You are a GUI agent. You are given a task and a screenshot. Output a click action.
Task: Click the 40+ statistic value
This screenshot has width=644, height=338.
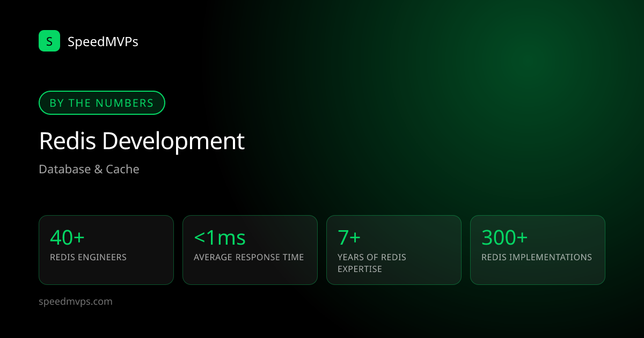point(67,237)
